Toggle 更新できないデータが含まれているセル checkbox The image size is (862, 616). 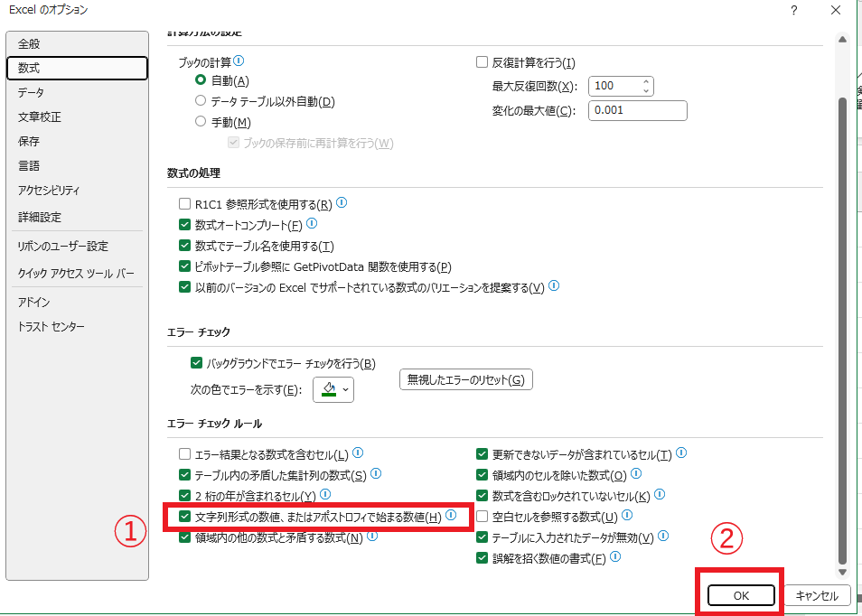pyautogui.click(x=483, y=454)
